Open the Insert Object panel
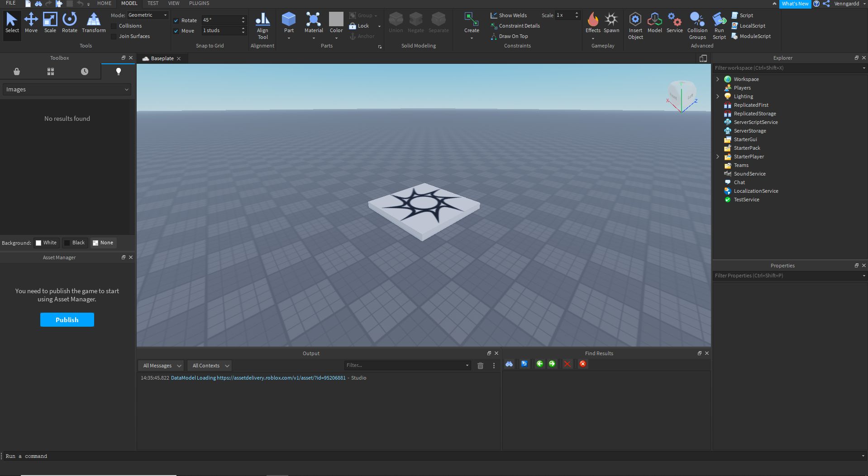The image size is (868, 476). pyautogui.click(x=635, y=25)
